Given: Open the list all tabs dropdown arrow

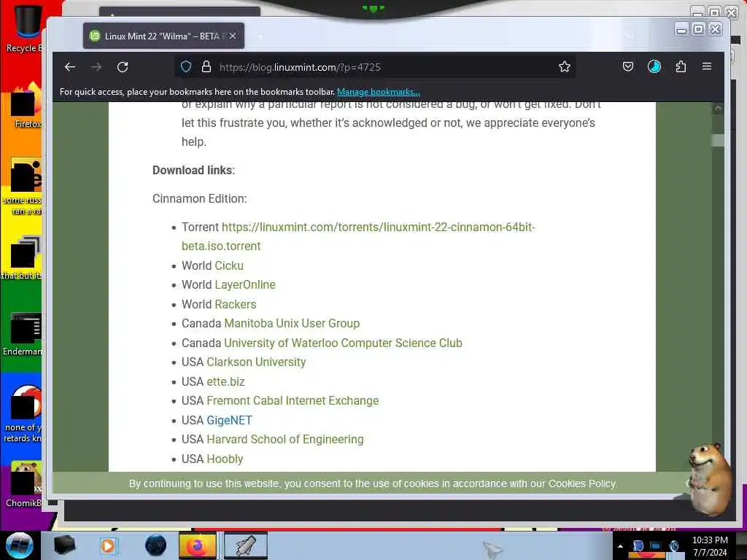Looking at the screenshot, I should click(x=630, y=36).
